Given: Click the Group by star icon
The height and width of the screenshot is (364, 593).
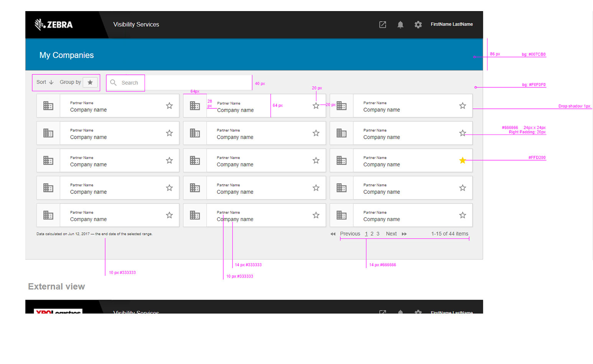Looking at the screenshot, I should point(91,82).
